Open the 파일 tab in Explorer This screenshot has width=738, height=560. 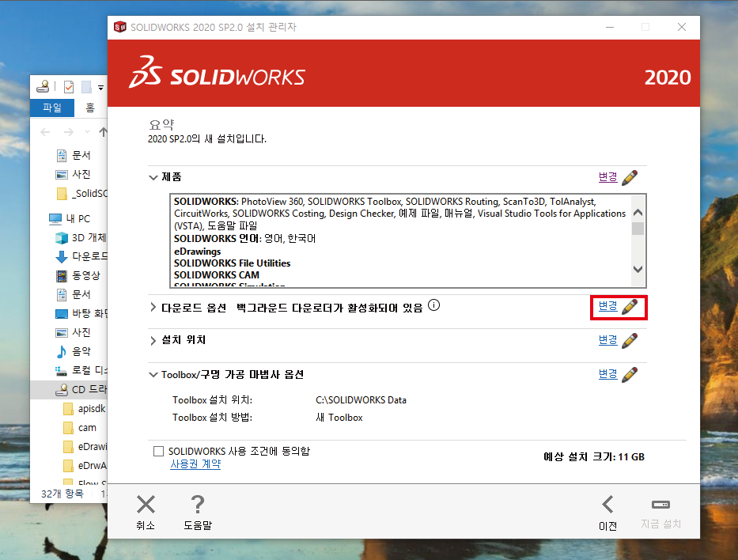tap(51, 108)
